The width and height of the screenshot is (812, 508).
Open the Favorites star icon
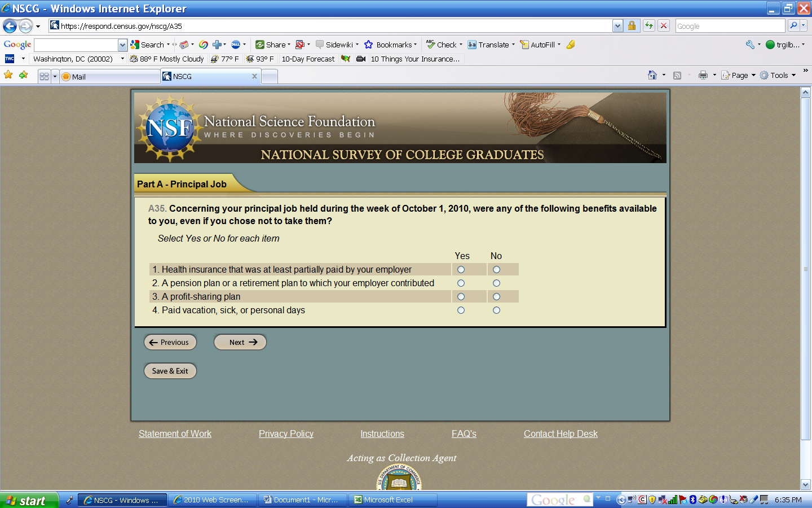point(8,75)
